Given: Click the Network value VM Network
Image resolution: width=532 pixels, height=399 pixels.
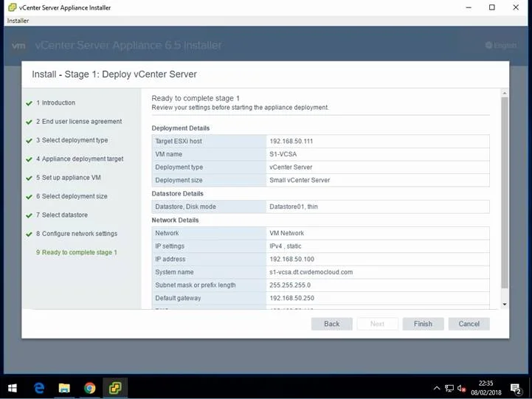Looking at the screenshot, I should click(287, 233).
